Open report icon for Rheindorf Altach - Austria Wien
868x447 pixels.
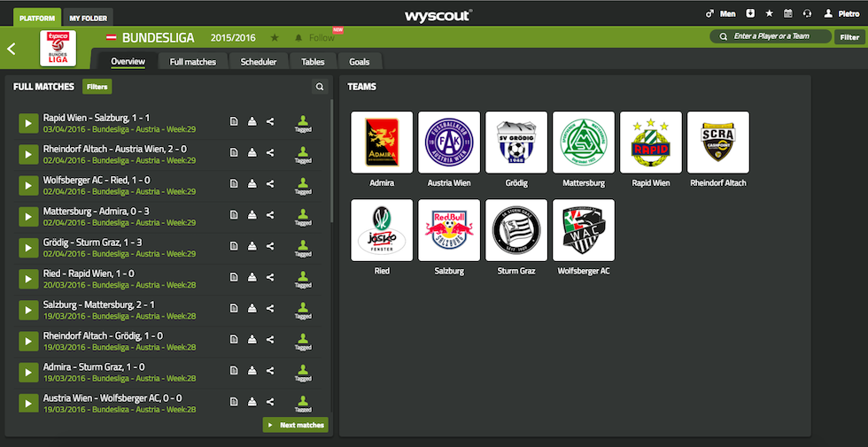(x=233, y=153)
